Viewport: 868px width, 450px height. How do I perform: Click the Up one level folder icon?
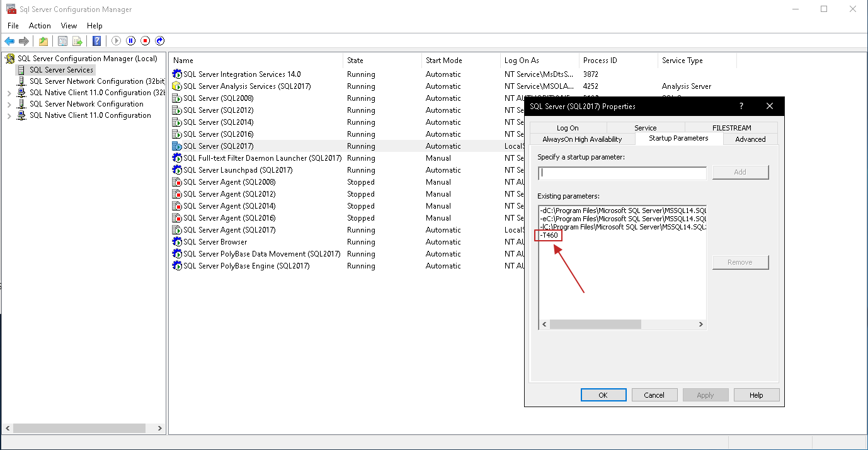[43, 41]
